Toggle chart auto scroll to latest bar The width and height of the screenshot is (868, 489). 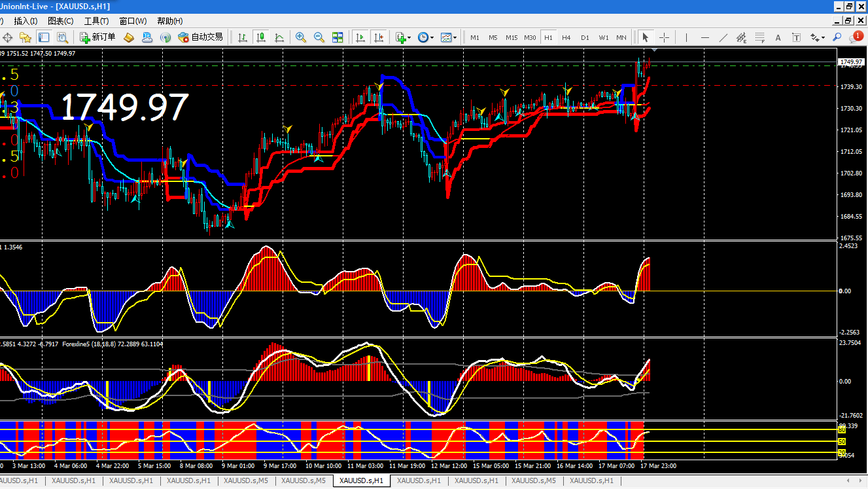[360, 37]
